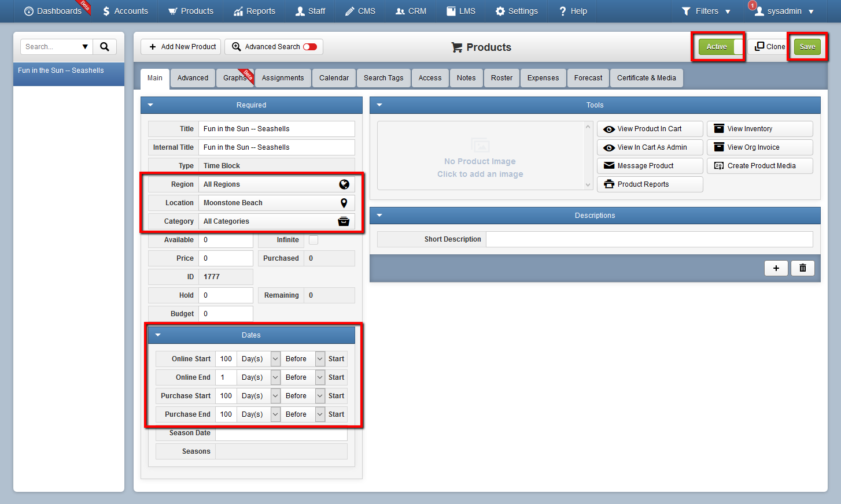Click the search magnifier icon in sidebar
Image resolution: width=841 pixels, height=504 pixels.
(105, 47)
